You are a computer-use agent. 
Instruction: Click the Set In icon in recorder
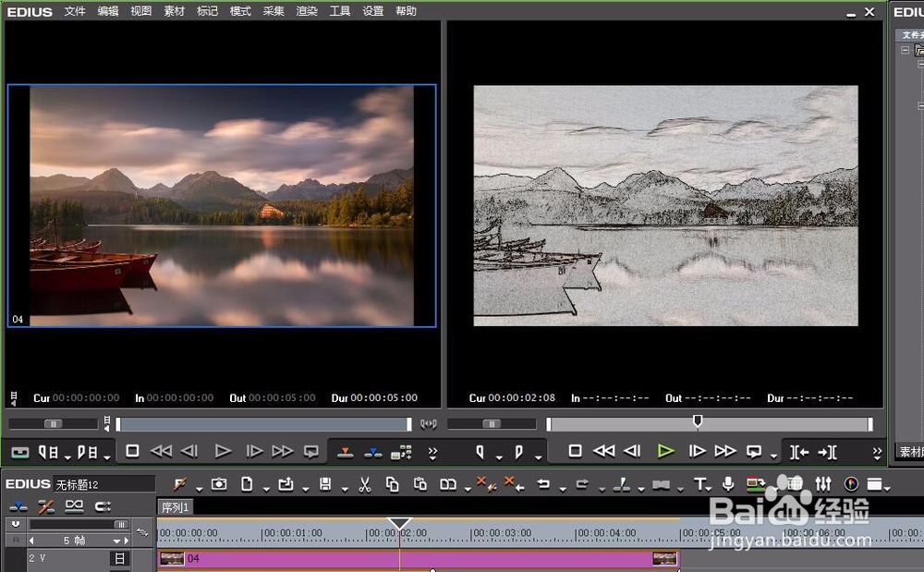point(480,452)
